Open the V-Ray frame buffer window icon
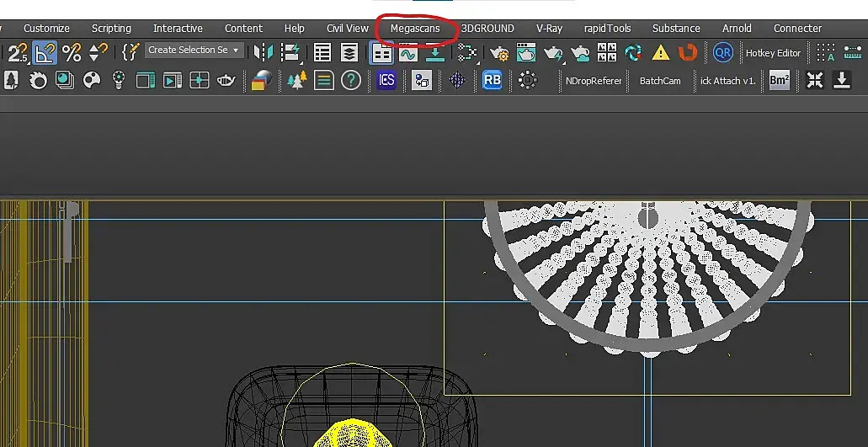 (146, 81)
